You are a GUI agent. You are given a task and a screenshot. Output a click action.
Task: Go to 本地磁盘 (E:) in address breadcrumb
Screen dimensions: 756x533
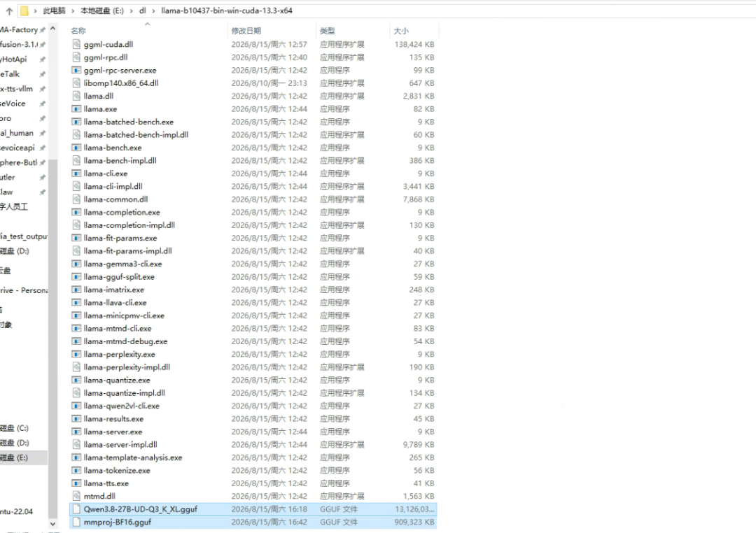click(102, 10)
